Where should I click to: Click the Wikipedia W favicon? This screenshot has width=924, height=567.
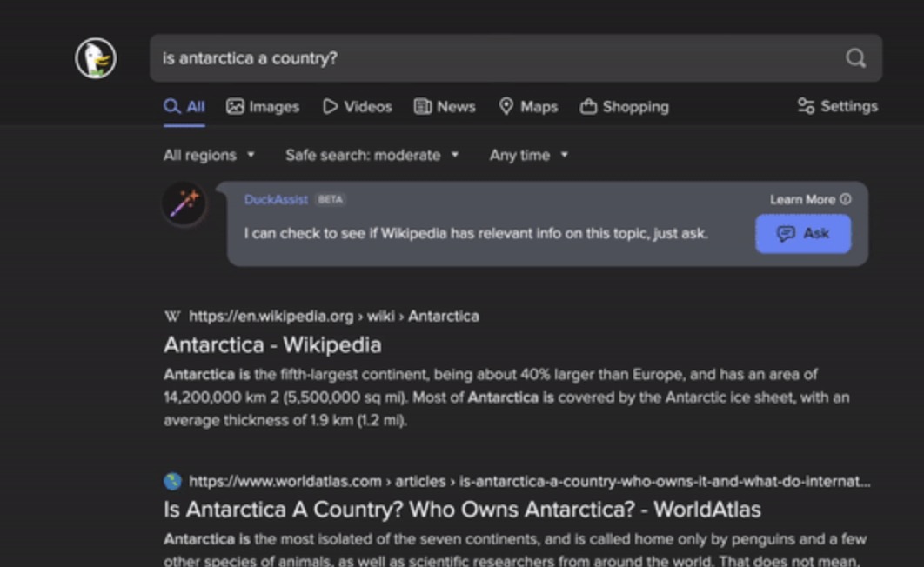pos(172,317)
